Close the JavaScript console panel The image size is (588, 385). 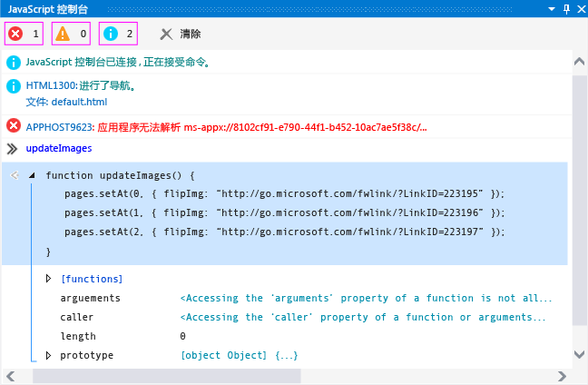click(582, 9)
